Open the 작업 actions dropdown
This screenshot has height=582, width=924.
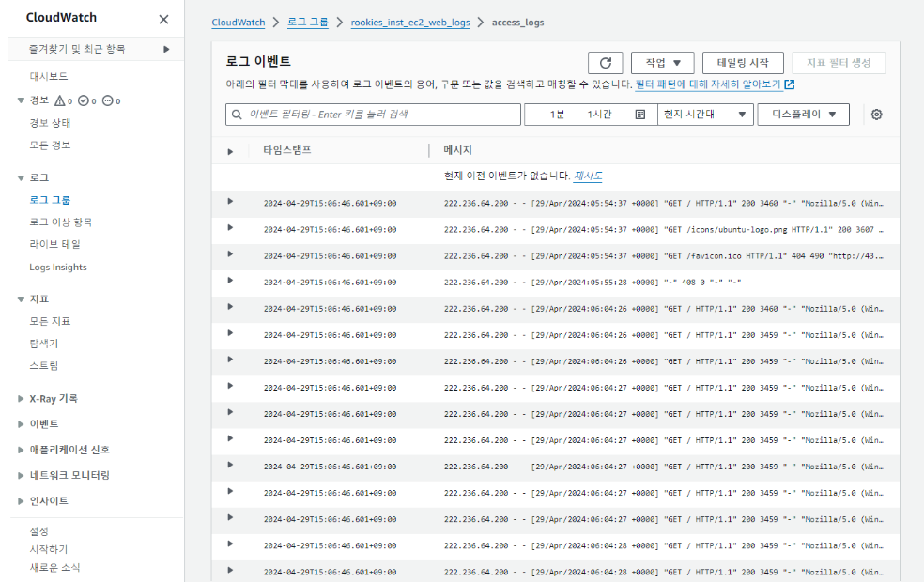662,63
